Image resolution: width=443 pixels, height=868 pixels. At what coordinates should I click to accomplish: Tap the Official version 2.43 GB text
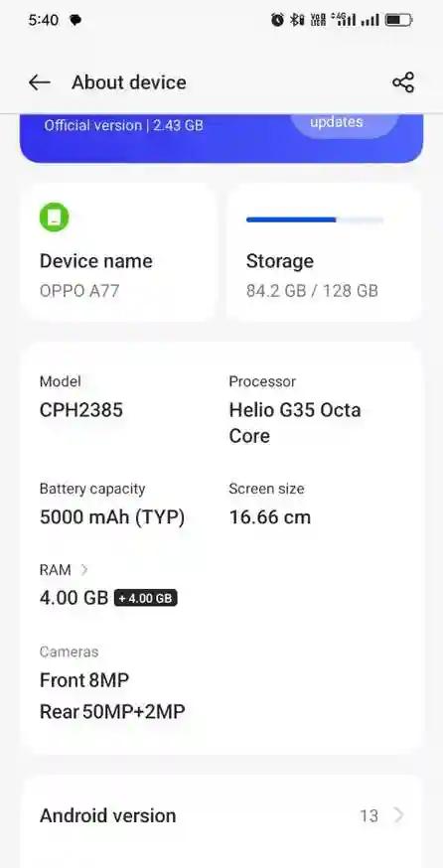coord(123,125)
